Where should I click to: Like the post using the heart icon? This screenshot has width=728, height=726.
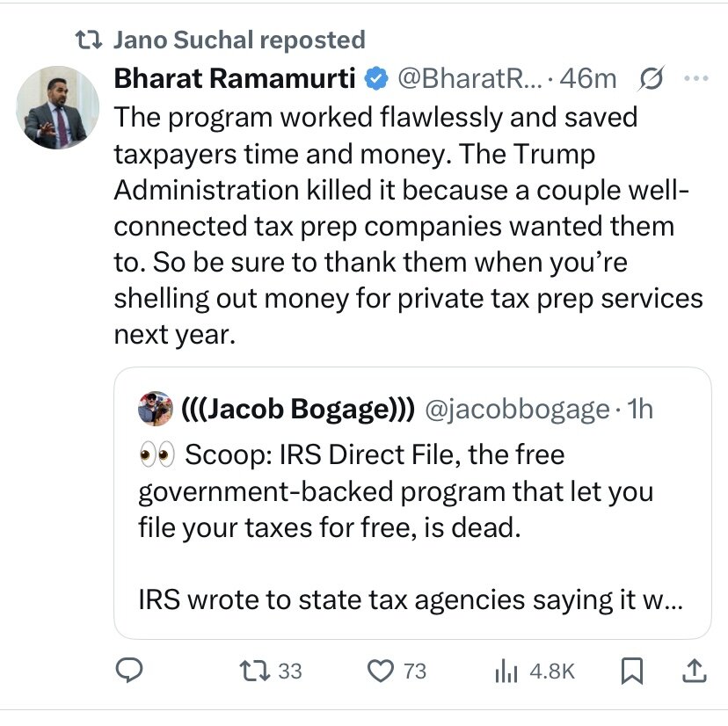(x=381, y=672)
